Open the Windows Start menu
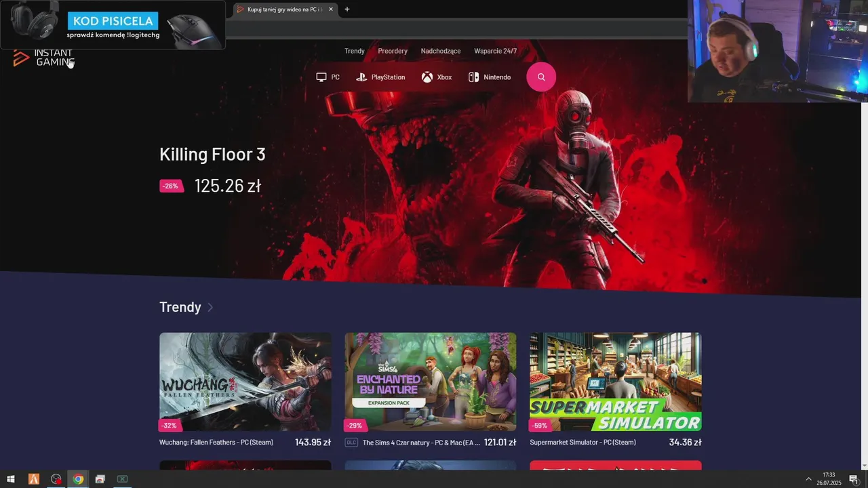 [x=11, y=479]
